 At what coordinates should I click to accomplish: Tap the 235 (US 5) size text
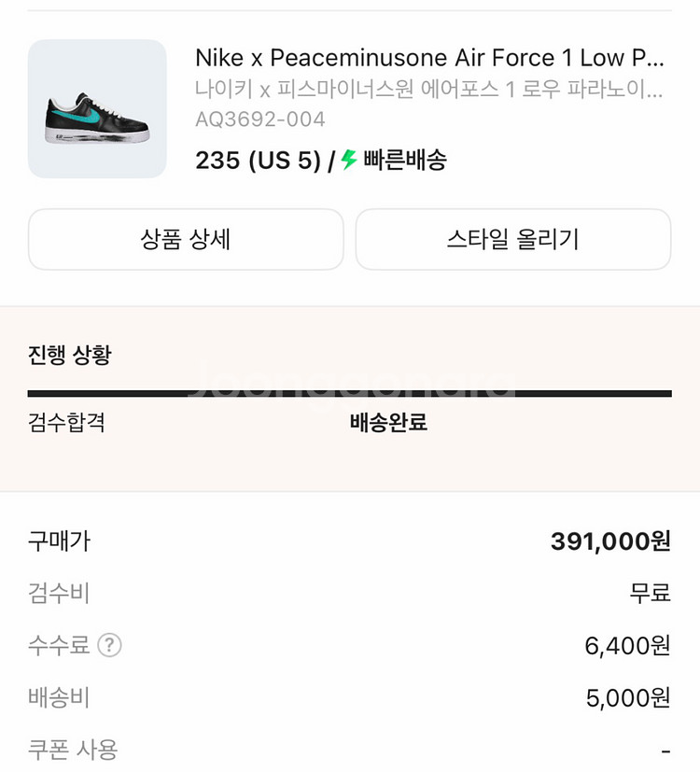click(x=258, y=161)
